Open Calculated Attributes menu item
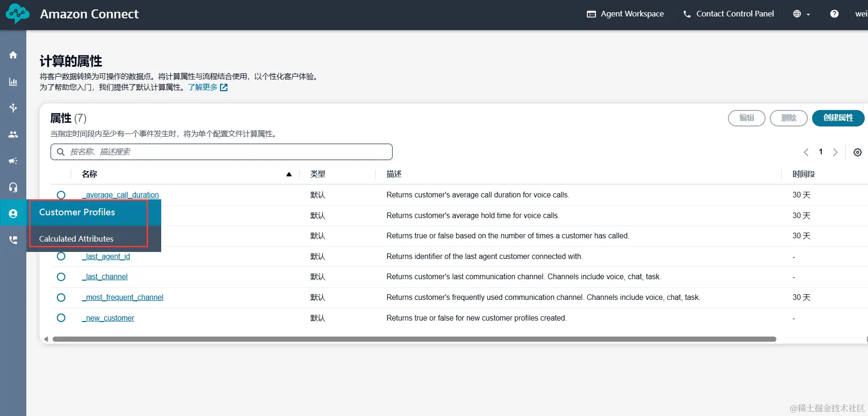Viewport: 868px width, 416px height. [x=94, y=239]
